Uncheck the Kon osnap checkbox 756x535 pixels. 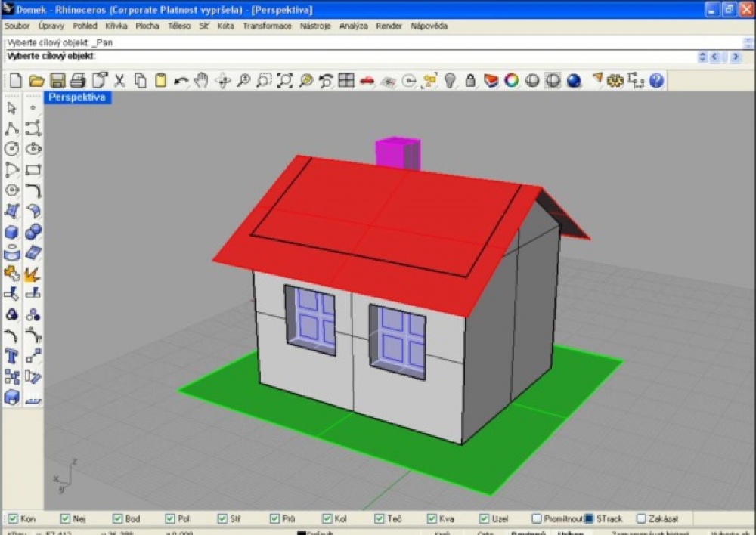13,518
